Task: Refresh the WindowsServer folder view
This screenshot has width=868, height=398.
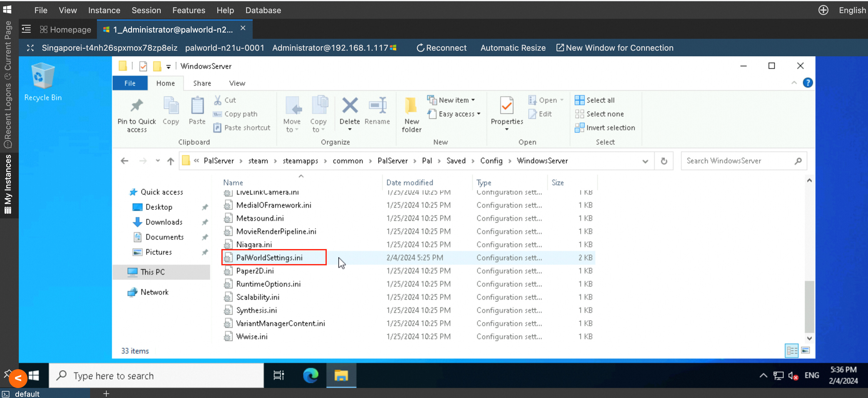Action: [x=664, y=161]
